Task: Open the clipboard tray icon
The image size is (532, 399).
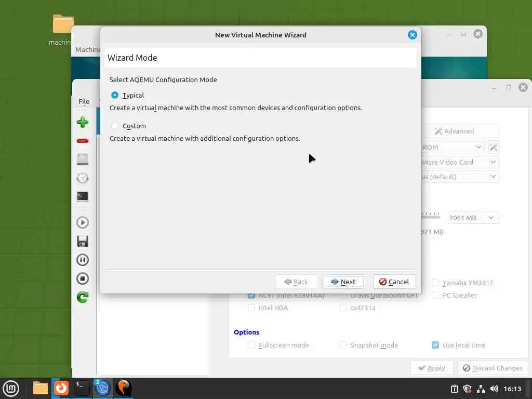Action: coord(454,389)
